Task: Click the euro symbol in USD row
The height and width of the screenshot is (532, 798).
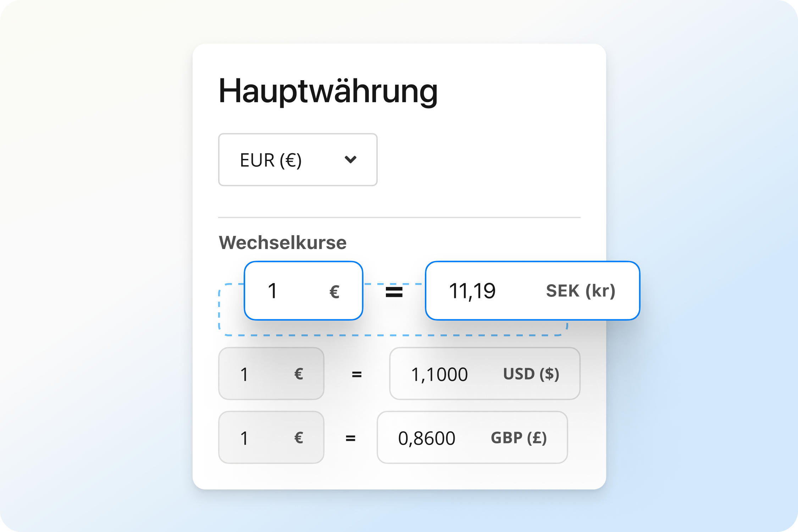Action: coord(299,374)
